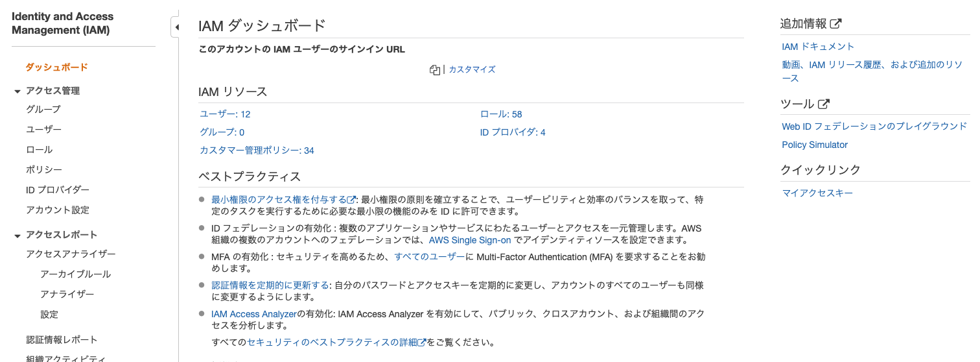Click the カスタマイズ link
Image resolution: width=980 pixels, height=362 pixels.
coord(472,69)
